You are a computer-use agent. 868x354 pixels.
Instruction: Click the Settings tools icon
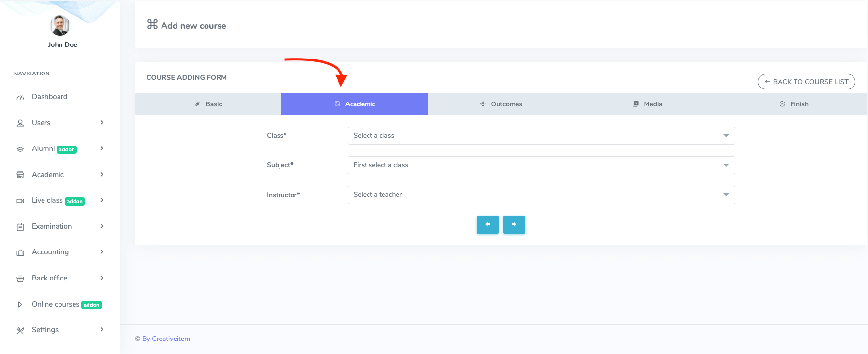pos(20,330)
